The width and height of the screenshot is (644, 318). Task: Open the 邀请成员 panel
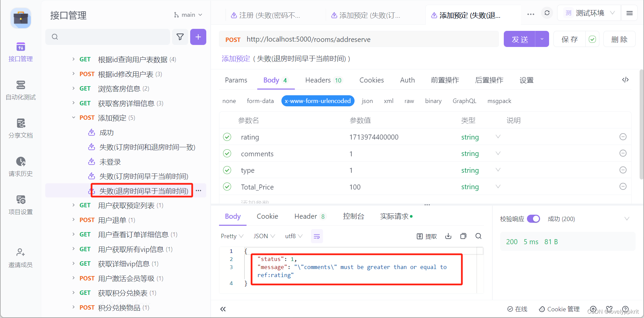(x=20, y=258)
